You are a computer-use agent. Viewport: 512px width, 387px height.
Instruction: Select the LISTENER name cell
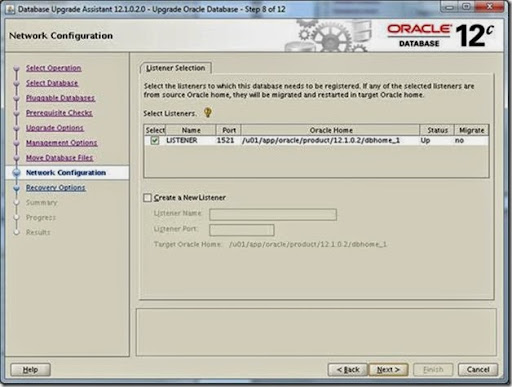click(x=191, y=140)
